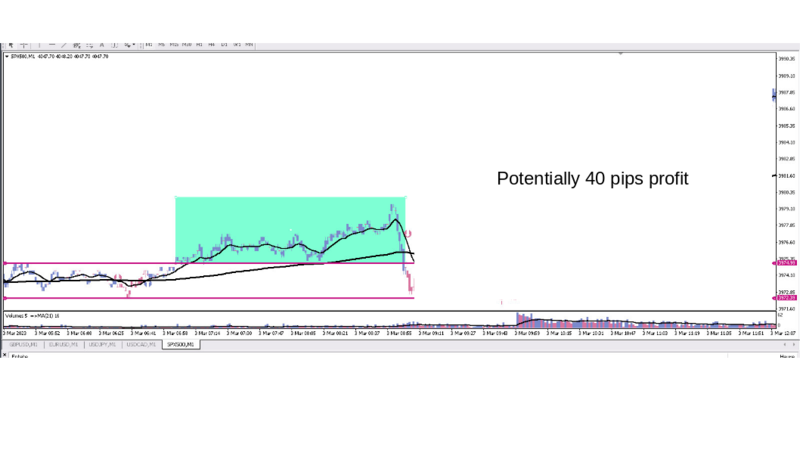
Task: Select the crosshair tool
Action: 24,45
